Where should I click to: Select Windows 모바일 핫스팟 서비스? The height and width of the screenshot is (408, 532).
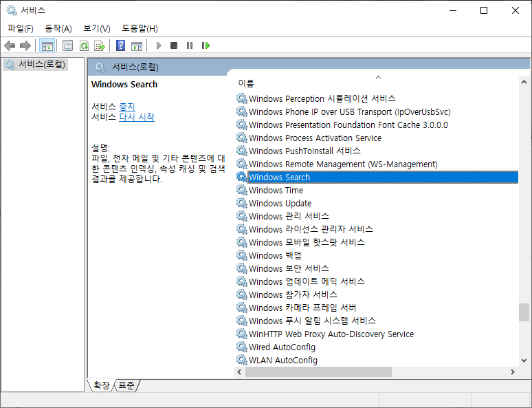pos(307,242)
